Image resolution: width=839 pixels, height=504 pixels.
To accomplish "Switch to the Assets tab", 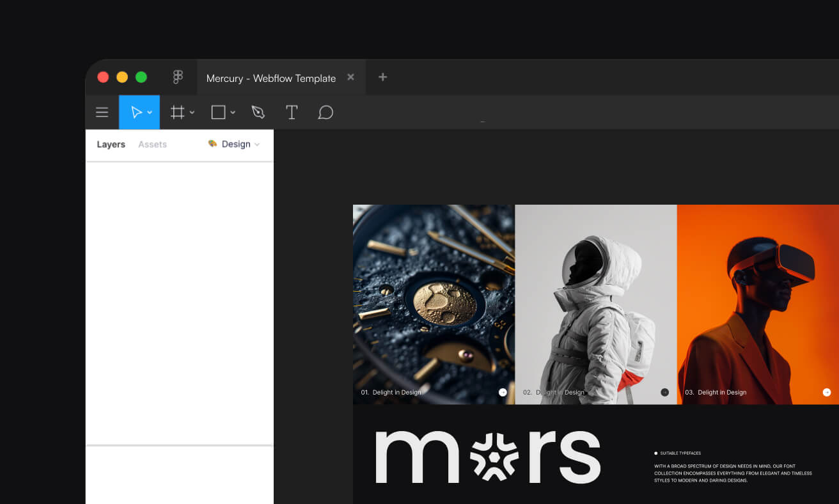I will click(152, 145).
